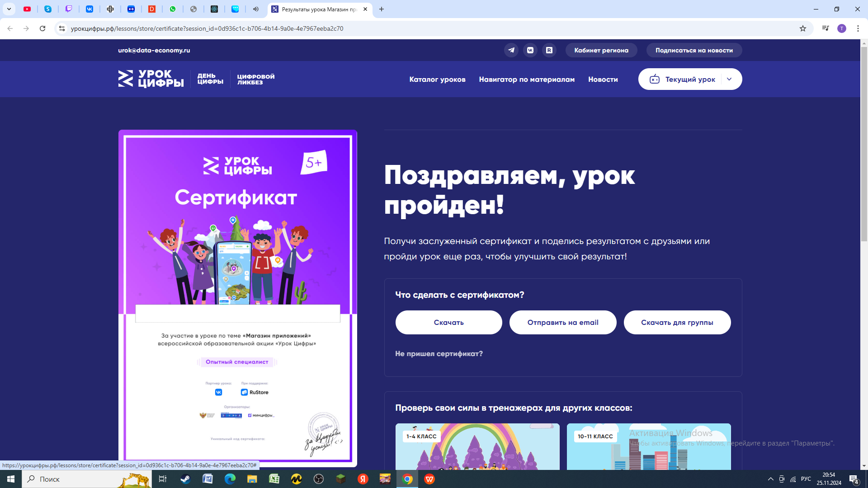Expand the Текущий урок dropdown chevron
868x488 pixels.
pyautogui.click(x=729, y=79)
